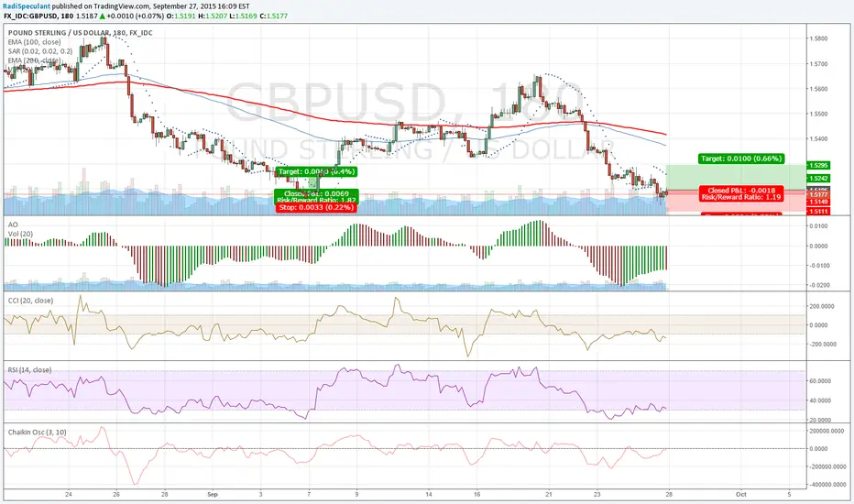This screenshot has width=854, height=504.
Task: Click the 'AO' indicator pane label
Action: coord(13,225)
